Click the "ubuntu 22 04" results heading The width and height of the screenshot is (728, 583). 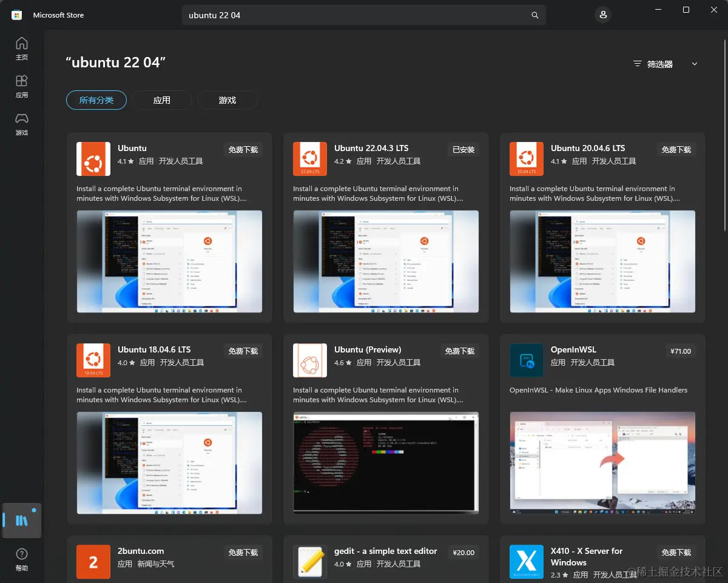(x=116, y=62)
